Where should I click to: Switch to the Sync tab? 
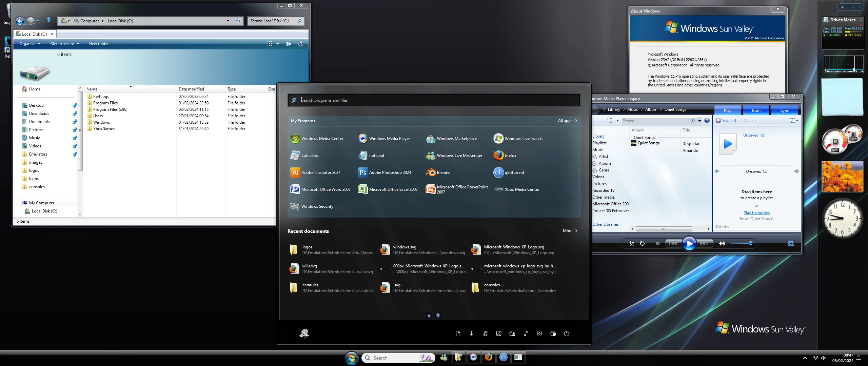(x=784, y=110)
